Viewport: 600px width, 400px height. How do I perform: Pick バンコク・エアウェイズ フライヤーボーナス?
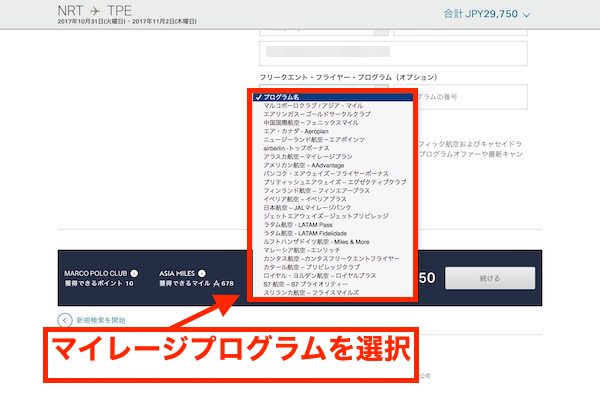[333, 174]
